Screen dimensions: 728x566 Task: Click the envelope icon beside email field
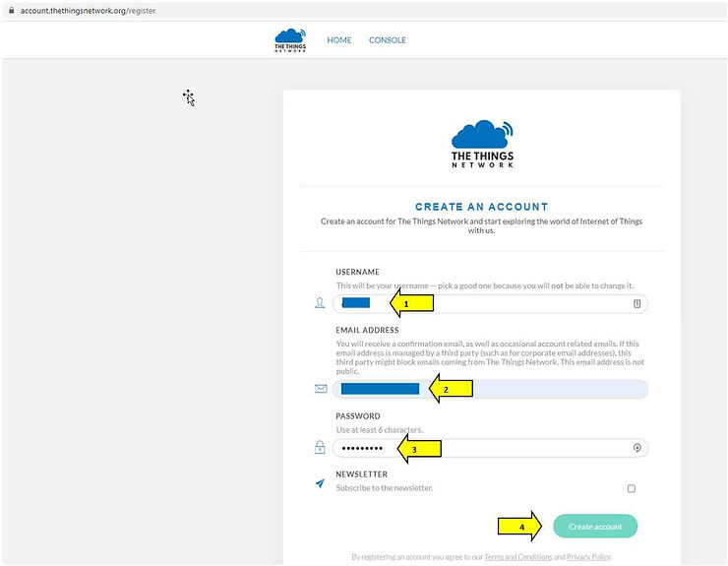coord(321,389)
